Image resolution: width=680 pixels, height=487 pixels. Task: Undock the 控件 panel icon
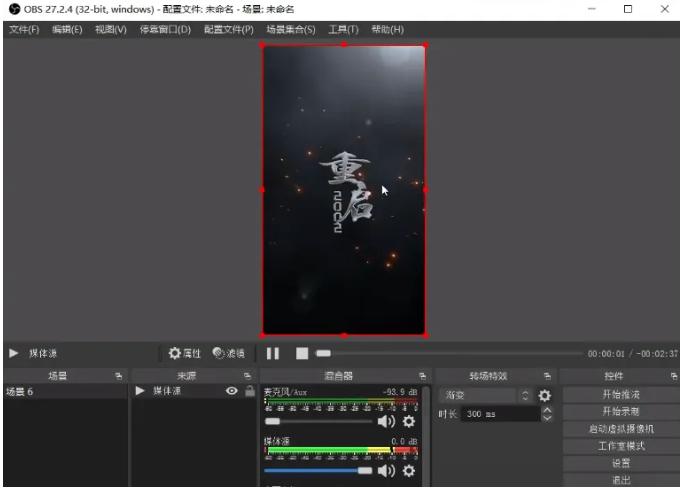(x=674, y=376)
